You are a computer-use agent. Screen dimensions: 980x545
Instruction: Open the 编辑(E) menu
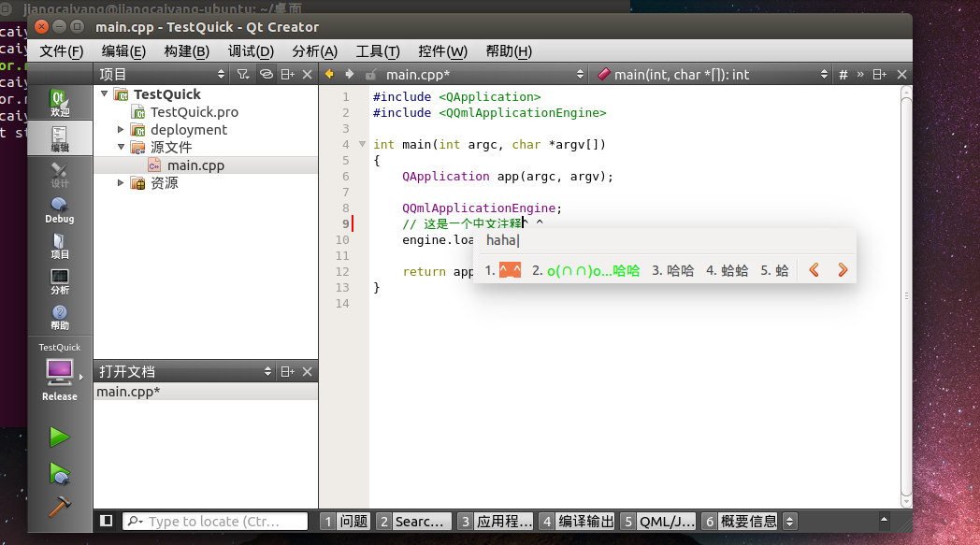point(123,51)
